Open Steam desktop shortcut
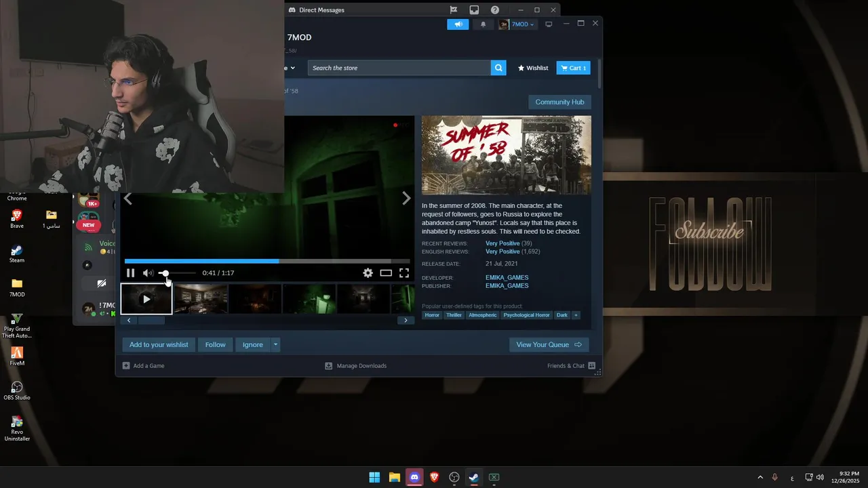The image size is (868, 488). [17, 253]
